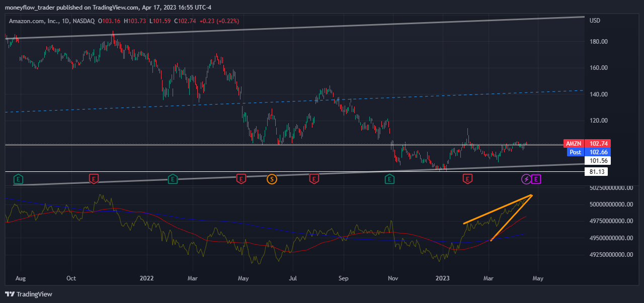644x303 pixels.
Task: Click the green earnings marker beneath Aug
Action: tap(19, 178)
